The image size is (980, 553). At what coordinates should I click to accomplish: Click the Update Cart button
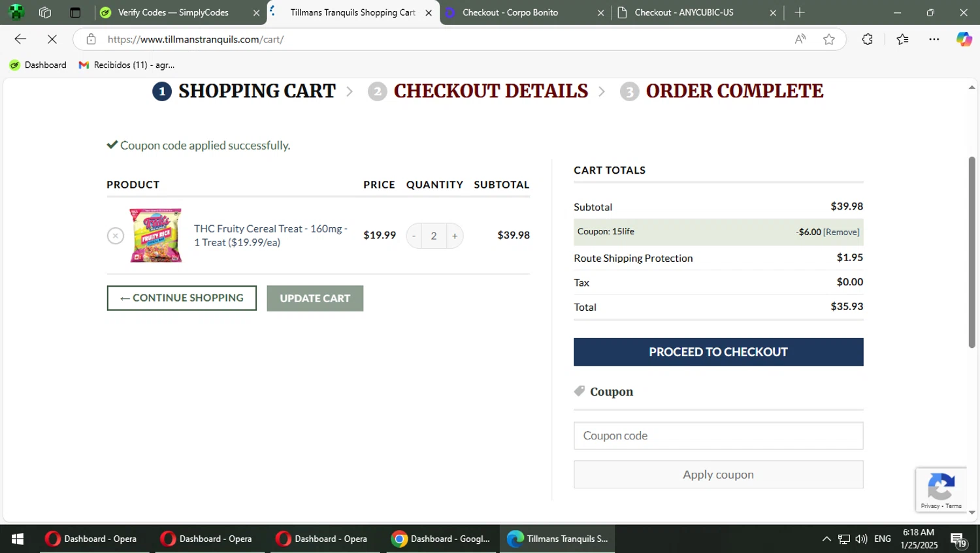click(x=315, y=298)
